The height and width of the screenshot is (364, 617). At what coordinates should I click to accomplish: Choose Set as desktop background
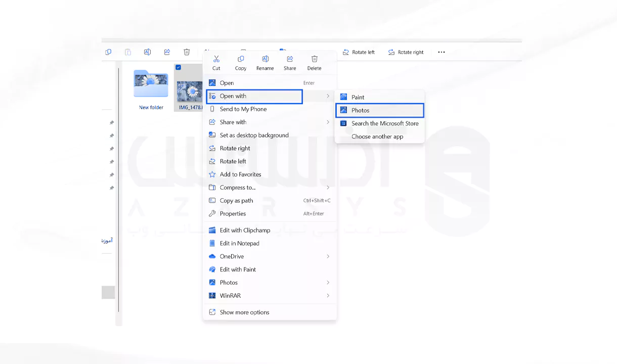pyautogui.click(x=270, y=135)
